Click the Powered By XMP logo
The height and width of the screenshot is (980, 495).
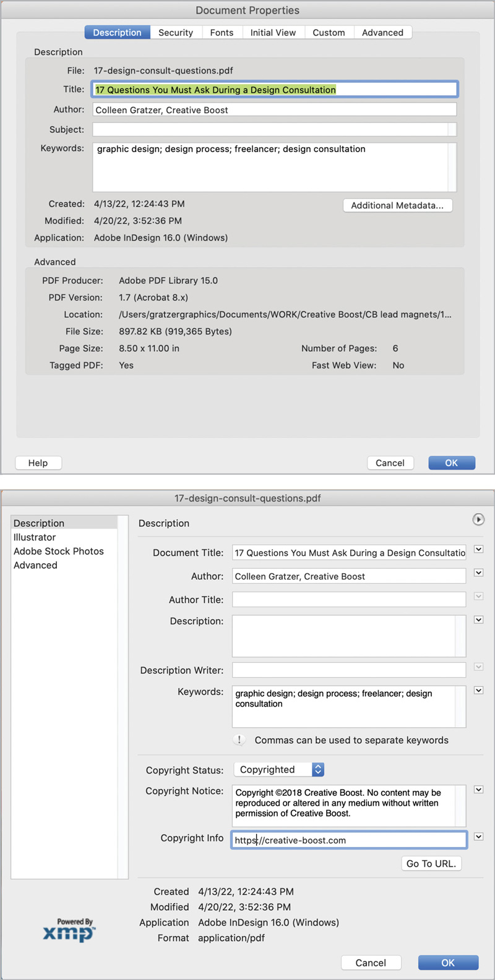coord(70,930)
